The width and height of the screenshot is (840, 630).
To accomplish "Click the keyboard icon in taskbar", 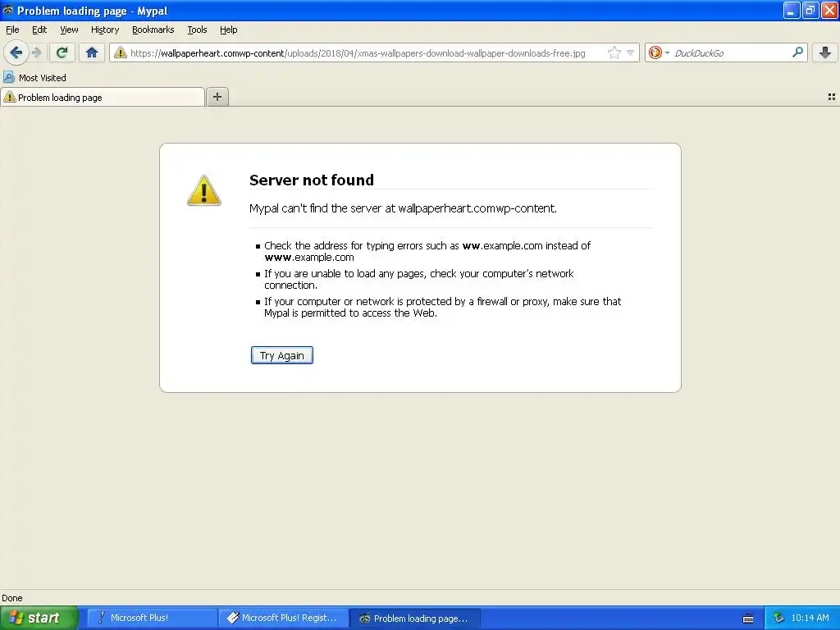I will coord(748,619).
